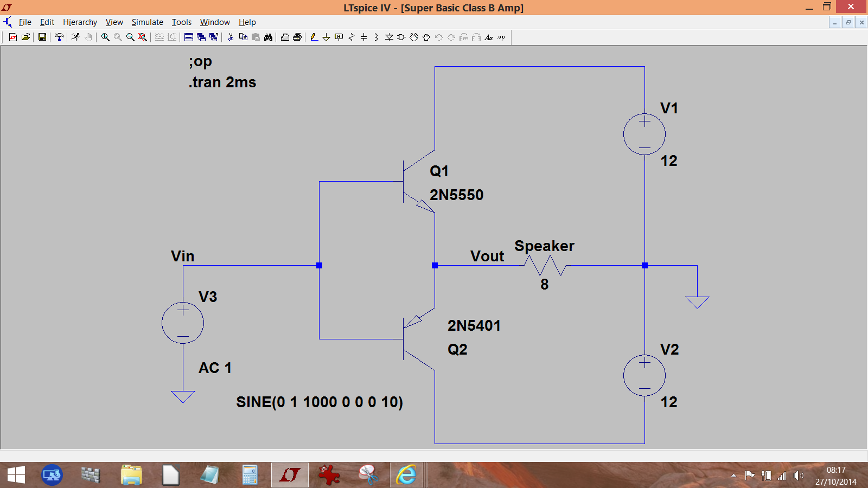This screenshot has height=488, width=868.
Task: Select the Move open-hand tool
Action: point(414,37)
